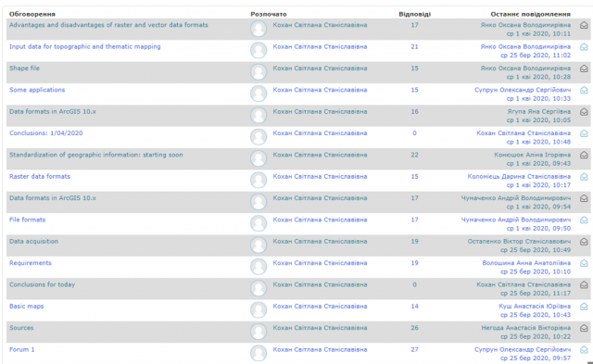Click the Останнє повідомлення column header

point(531,14)
